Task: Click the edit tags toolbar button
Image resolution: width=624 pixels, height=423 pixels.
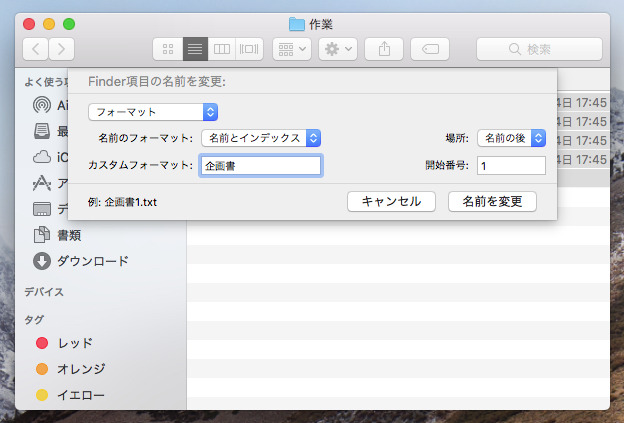Action: [430, 48]
